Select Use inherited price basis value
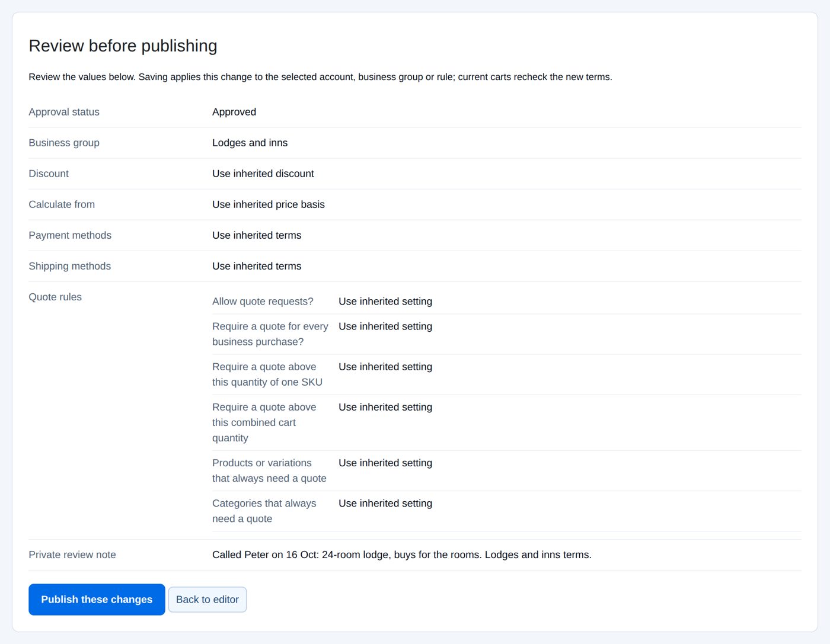Screen dimensions: 830x644 click(x=269, y=204)
